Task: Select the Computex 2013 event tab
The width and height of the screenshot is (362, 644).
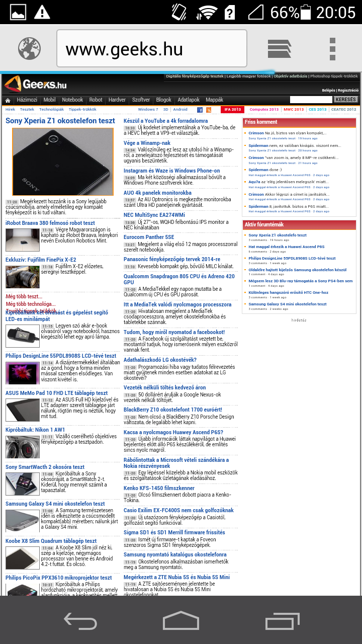Action: [x=264, y=110]
